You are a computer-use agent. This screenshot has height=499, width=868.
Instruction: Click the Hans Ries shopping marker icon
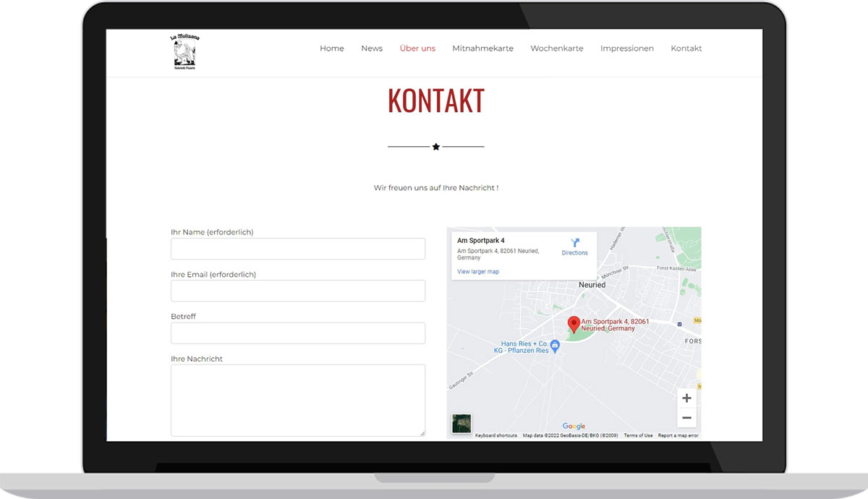(555, 346)
